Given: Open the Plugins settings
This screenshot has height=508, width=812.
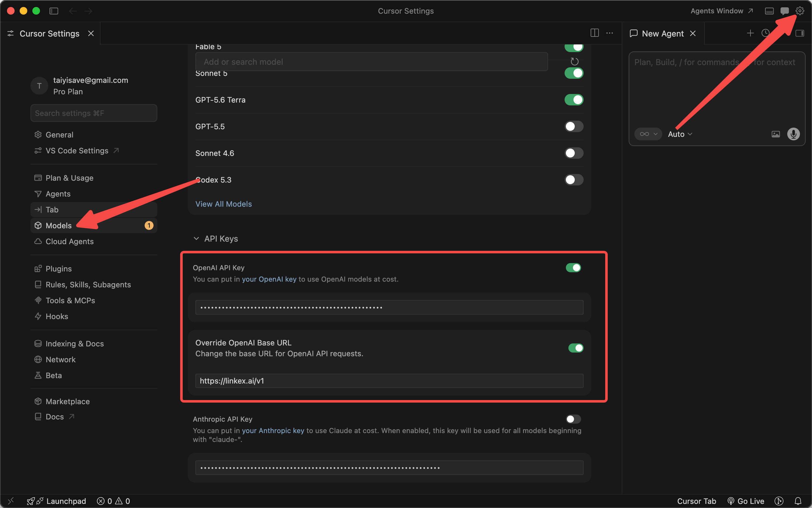Looking at the screenshot, I should [94, 269].
